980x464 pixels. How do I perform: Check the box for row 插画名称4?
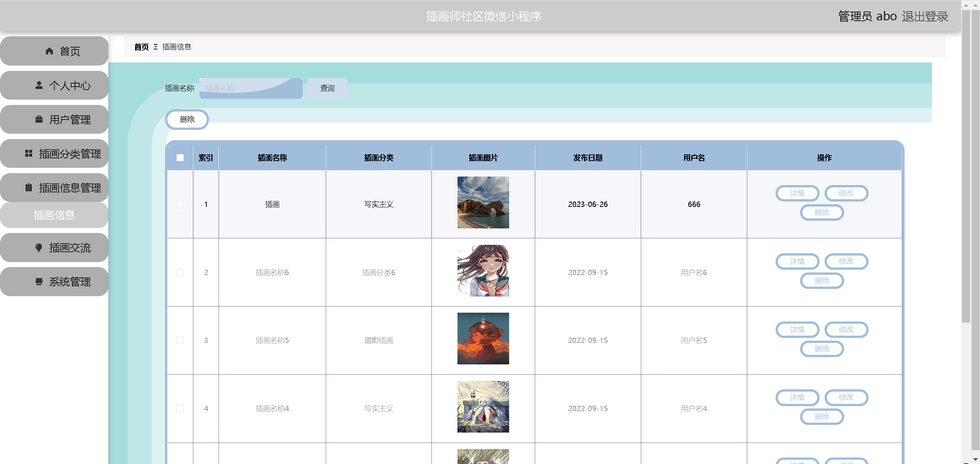pos(180,408)
